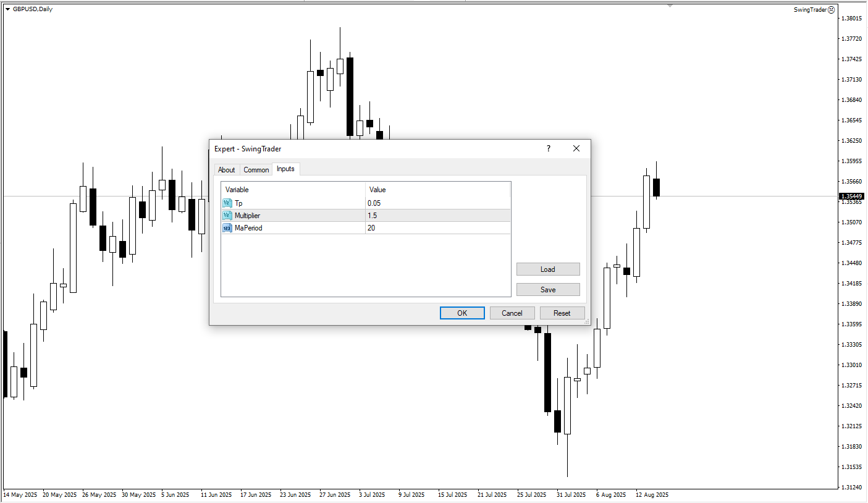
Task: Save the current input set
Action: click(x=548, y=290)
